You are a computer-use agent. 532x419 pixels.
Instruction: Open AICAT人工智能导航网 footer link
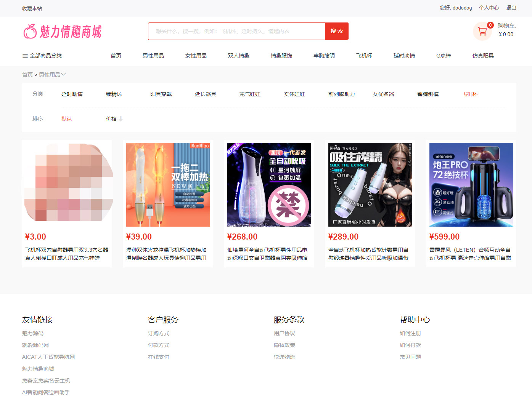tap(48, 357)
